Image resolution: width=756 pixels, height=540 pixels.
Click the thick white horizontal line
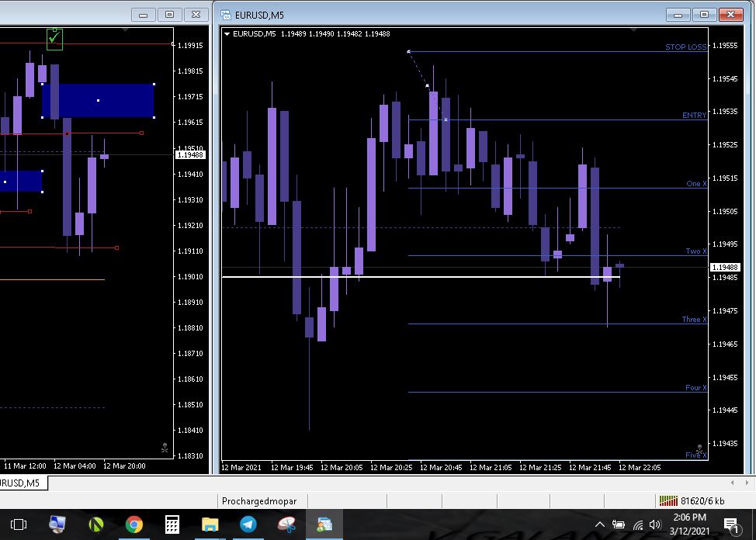pos(421,277)
